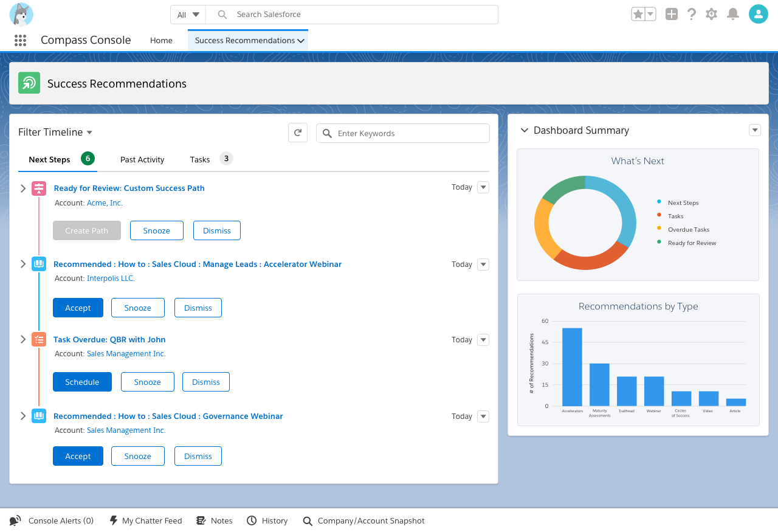Expand the Governance Webinar item
Image resolution: width=778 pixels, height=532 pixels.
pos(23,416)
